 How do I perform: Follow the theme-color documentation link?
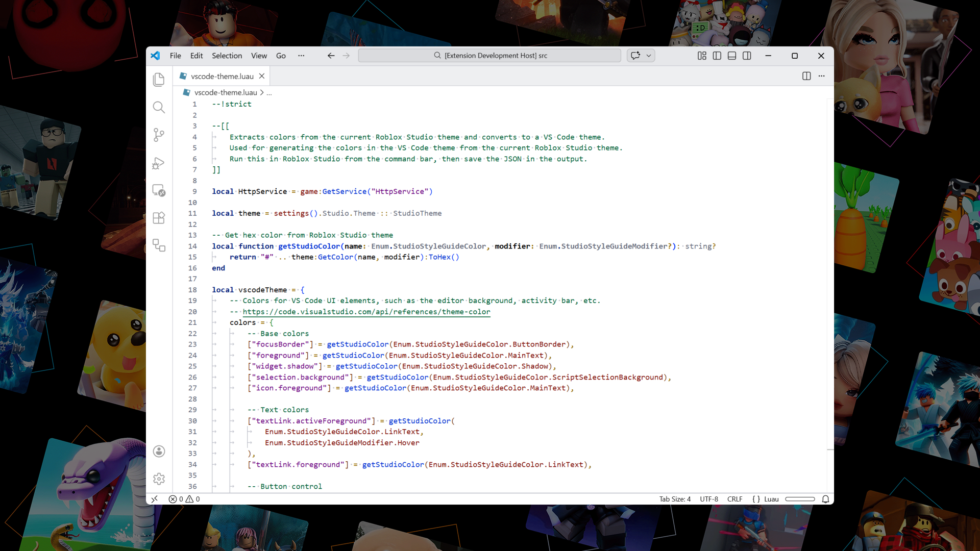pos(366,312)
